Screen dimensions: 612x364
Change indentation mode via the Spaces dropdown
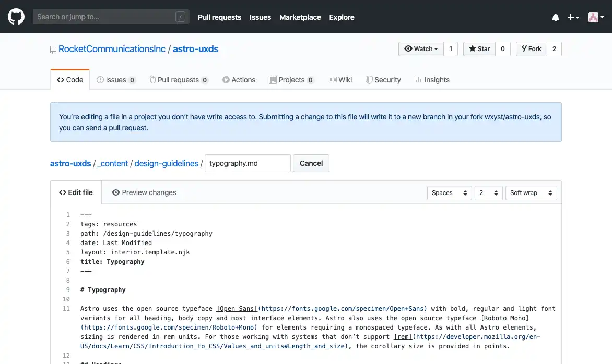[449, 193]
